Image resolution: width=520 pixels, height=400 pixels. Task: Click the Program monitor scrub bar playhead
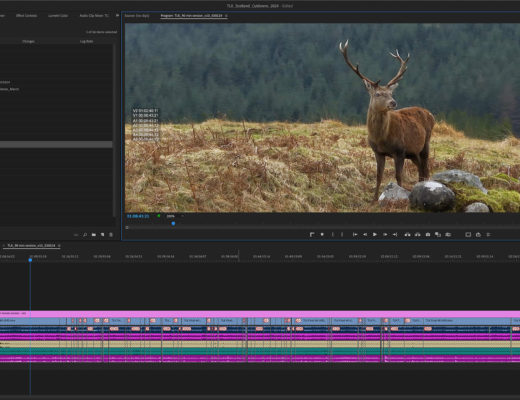tap(173, 223)
